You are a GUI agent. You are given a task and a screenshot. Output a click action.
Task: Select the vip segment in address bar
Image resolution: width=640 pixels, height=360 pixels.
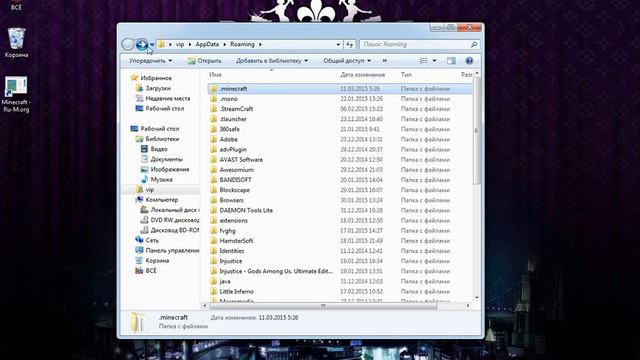tap(180, 44)
